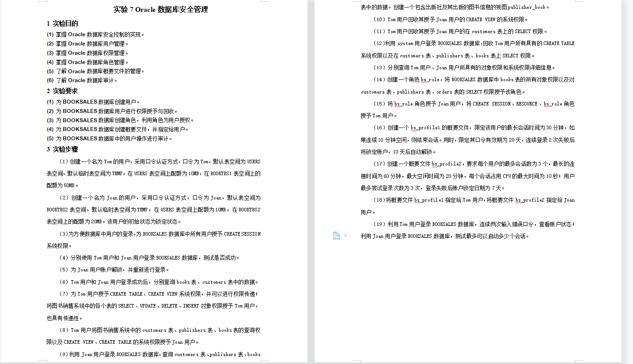Click step (10) text revoking CREATE VIEW from Joan
Screen dimensions: 633x364
[451, 19]
